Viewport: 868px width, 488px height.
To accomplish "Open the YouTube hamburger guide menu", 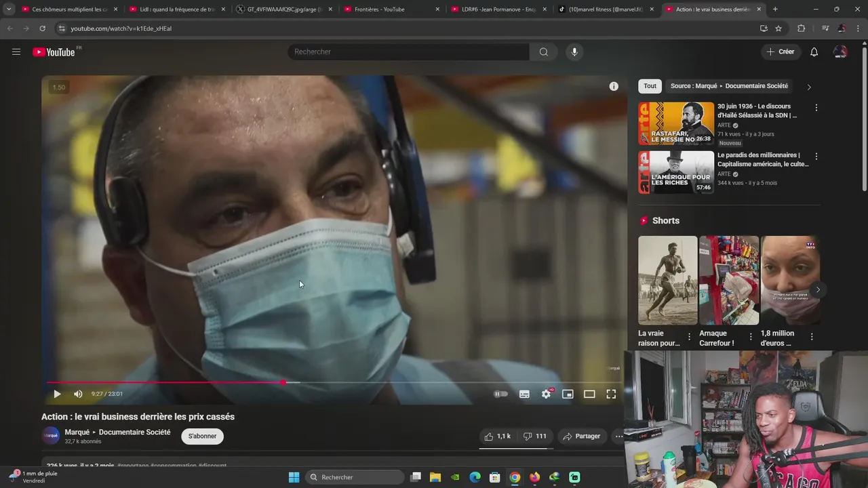I will (16, 52).
